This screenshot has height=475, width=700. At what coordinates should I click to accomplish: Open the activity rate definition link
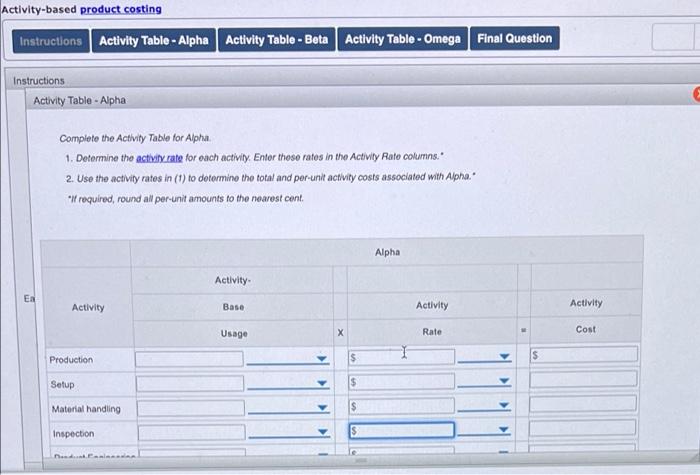(x=159, y=158)
